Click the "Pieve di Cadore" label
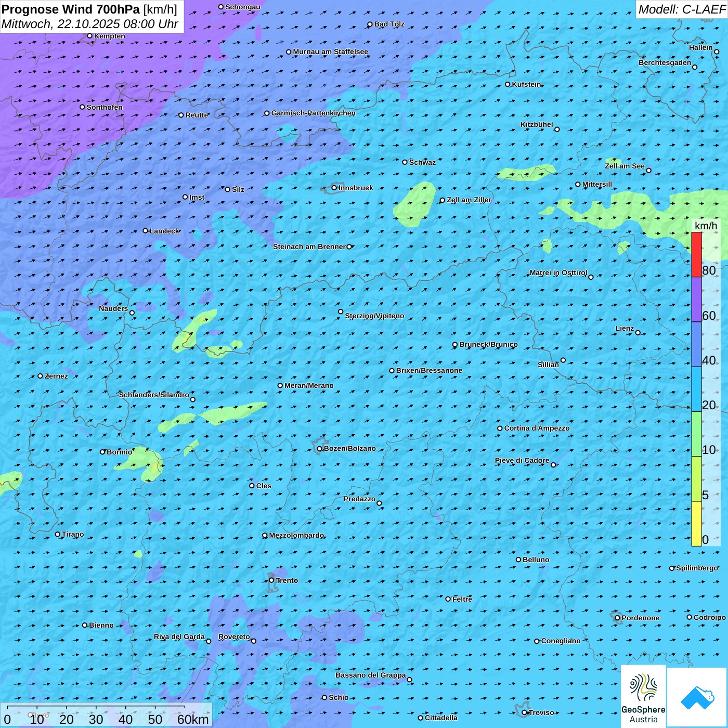728x728 pixels. tap(522, 460)
